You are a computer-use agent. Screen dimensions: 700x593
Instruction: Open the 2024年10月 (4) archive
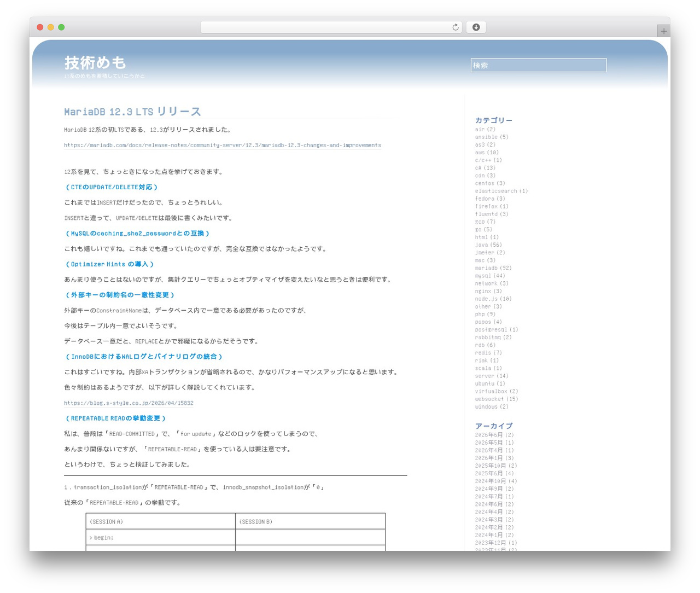(x=496, y=481)
